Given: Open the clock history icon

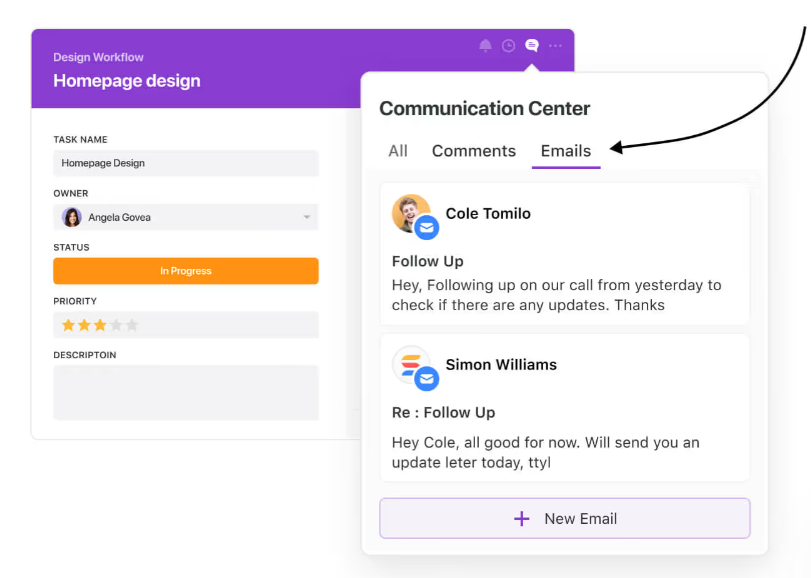Looking at the screenshot, I should pos(508,46).
